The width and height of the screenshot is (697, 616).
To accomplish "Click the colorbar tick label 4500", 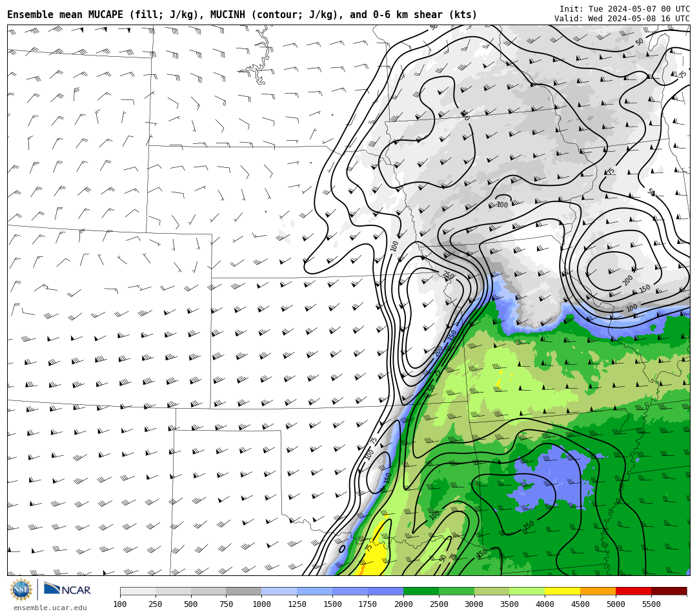I will click(x=580, y=604).
